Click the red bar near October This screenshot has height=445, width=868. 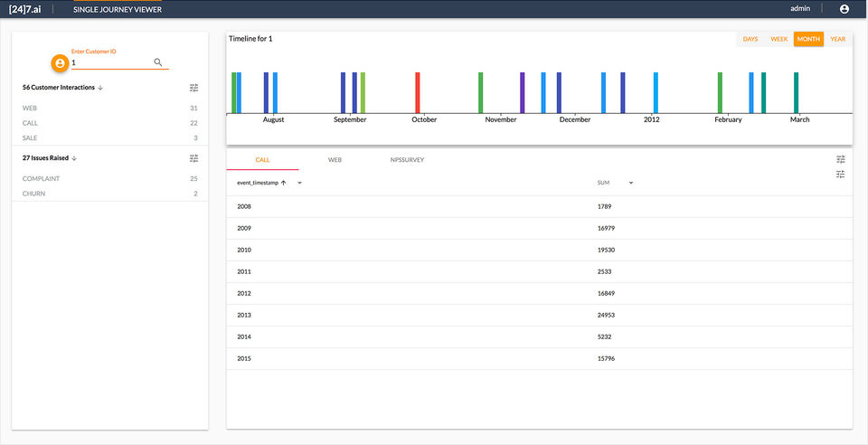click(x=418, y=93)
